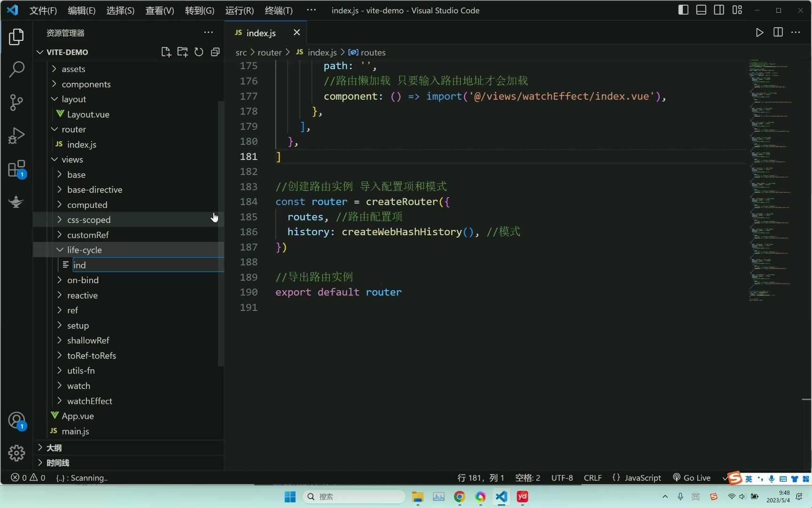Collapse the views folder
This screenshot has height=508, width=812.
[128, 159]
